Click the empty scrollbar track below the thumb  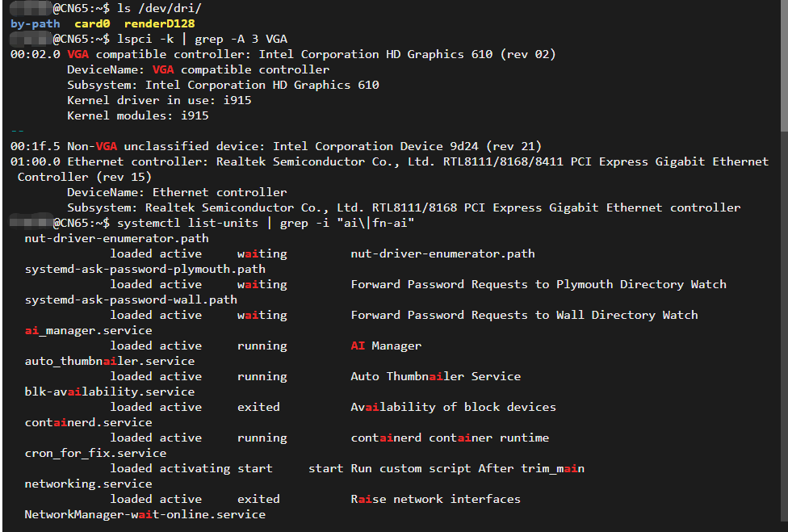(783, 323)
